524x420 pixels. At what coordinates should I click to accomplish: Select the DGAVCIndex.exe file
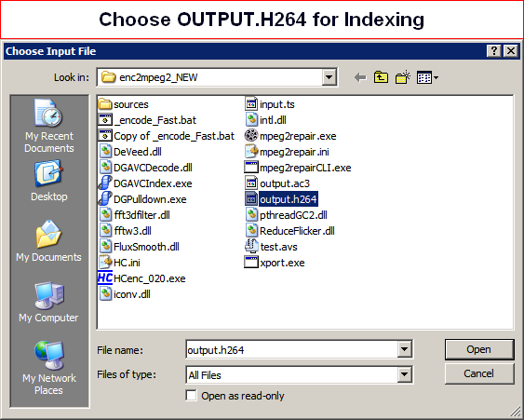tap(145, 183)
